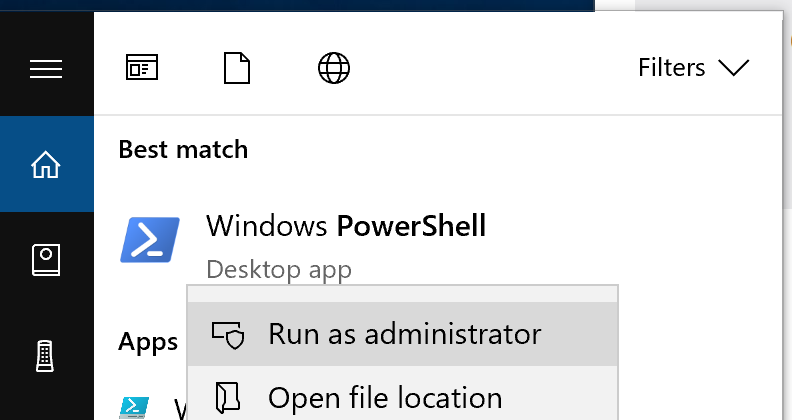The width and height of the screenshot is (792, 420).
Task: Click the small PowerShell icon under Apps
Action: coord(134,408)
